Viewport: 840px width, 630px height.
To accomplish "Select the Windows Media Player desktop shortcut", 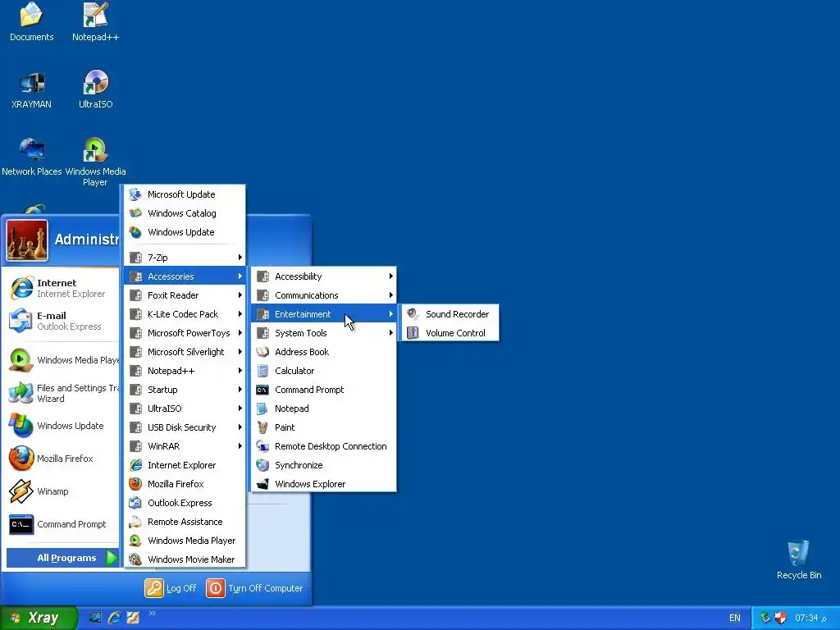I will 95,162.
